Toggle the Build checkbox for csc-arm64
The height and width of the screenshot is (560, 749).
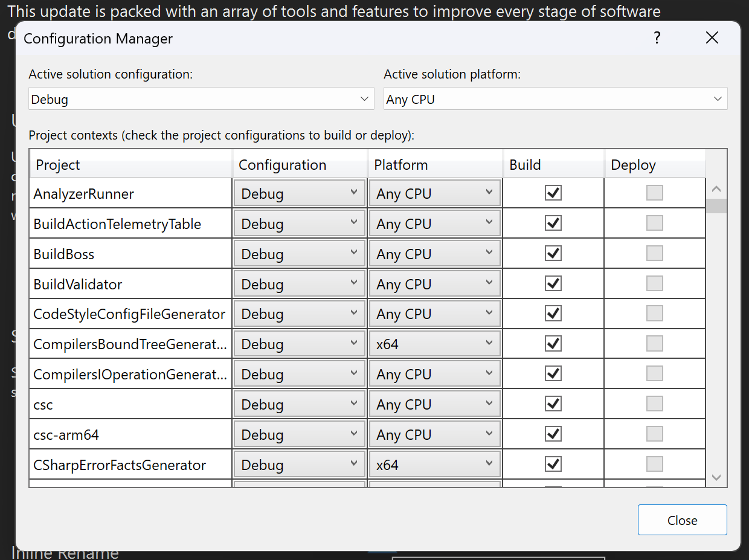point(553,433)
